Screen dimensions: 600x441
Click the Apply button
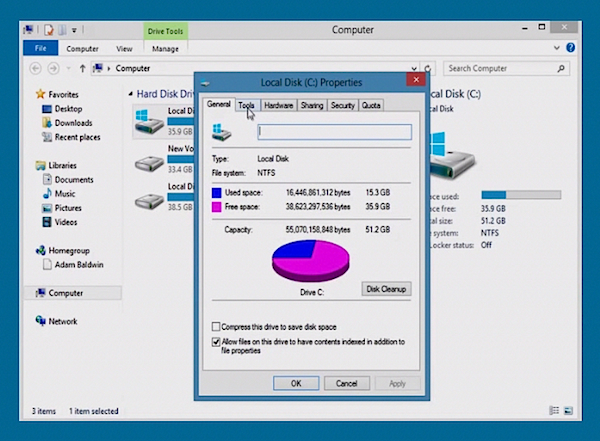397,383
